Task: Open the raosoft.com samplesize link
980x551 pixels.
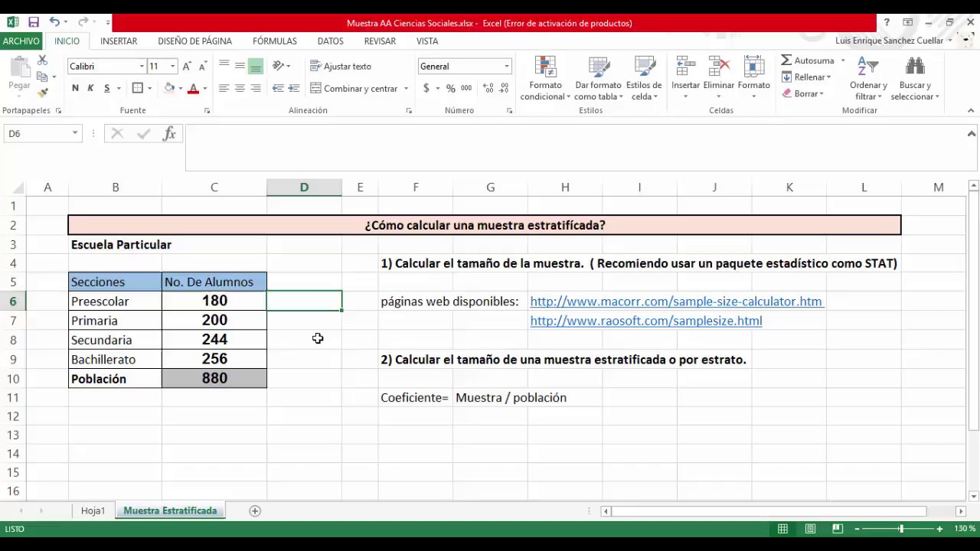Action: coord(646,321)
